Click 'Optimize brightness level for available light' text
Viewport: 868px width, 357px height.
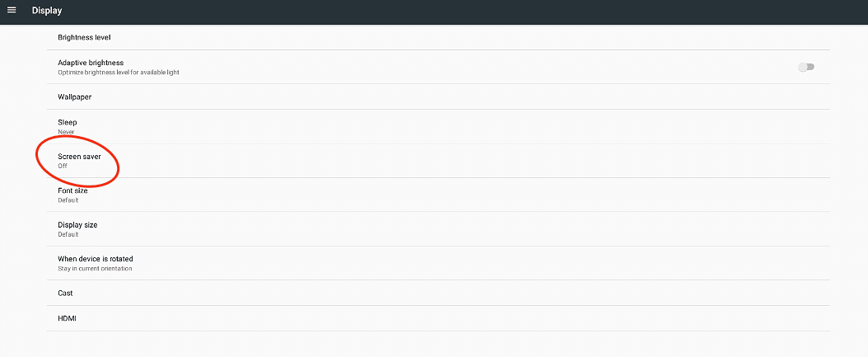click(119, 72)
